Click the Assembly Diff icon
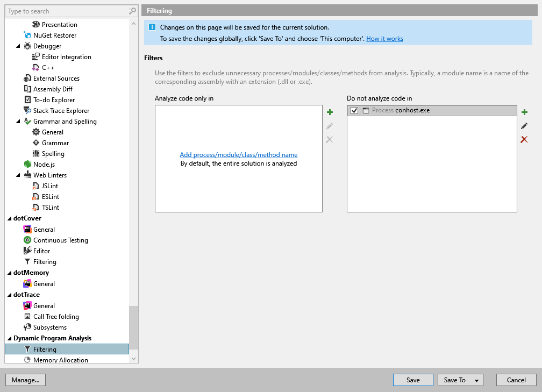 [x=27, y=89]
